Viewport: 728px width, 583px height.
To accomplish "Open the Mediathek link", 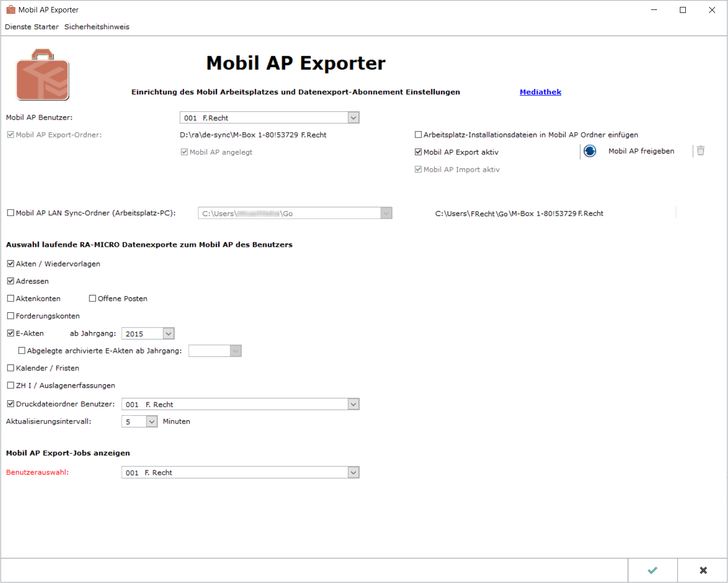I will click(540, 92).
